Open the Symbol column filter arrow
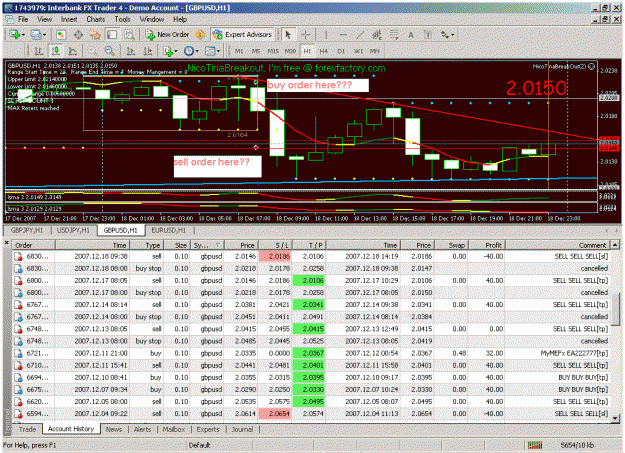Screen dimensions: 625x453 tap(218, 245)
